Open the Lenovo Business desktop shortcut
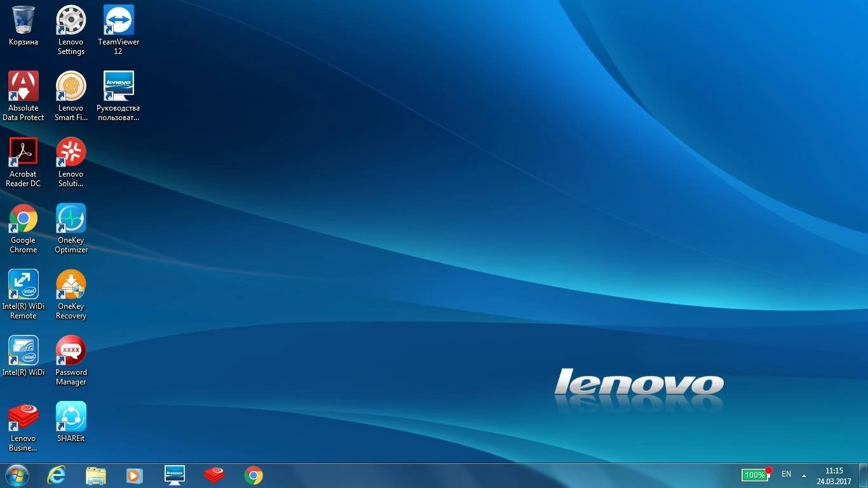 pos(24,426)
